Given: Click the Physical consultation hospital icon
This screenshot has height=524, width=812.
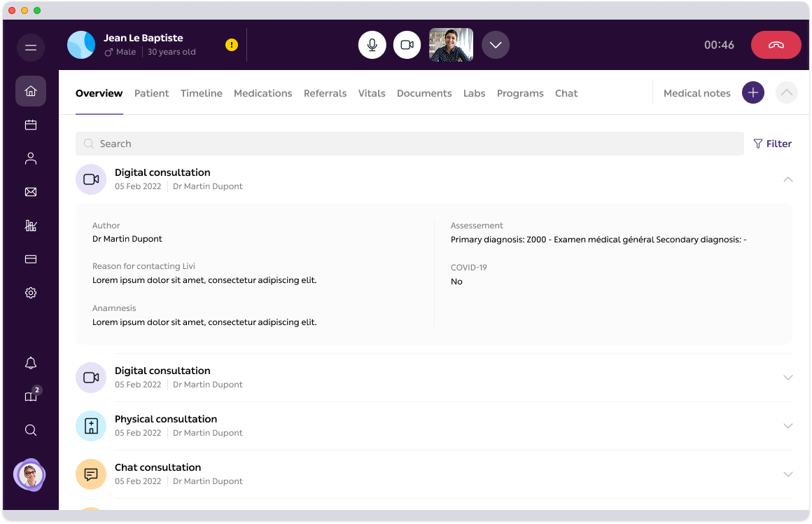Looking at the screenshot, I should coord(91,426).
